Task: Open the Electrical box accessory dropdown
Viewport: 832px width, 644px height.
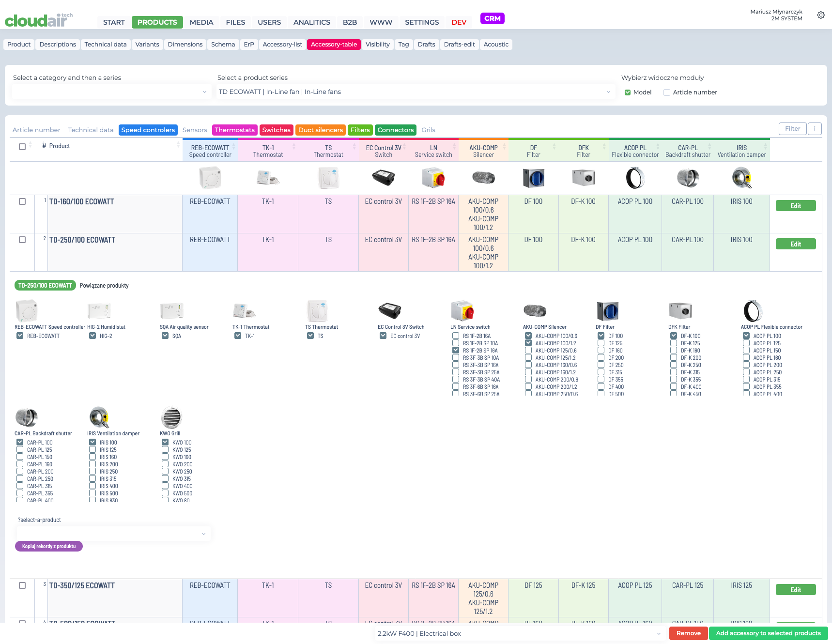Action: pyautogui.click(x=520, y=633)
